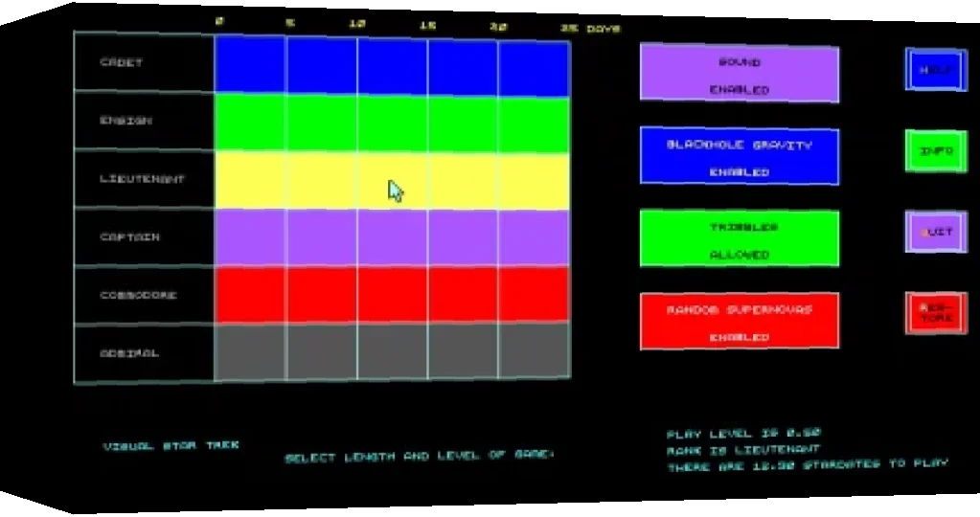Toggle Random Supernovas Enabled setting
980x517 pixels.
740,321
